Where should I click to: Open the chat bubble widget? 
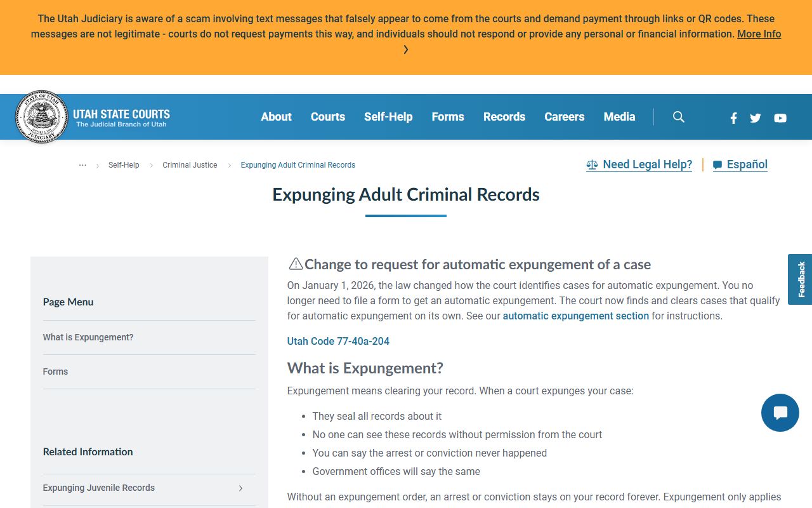pyautogui.click(x=780, y=413)
